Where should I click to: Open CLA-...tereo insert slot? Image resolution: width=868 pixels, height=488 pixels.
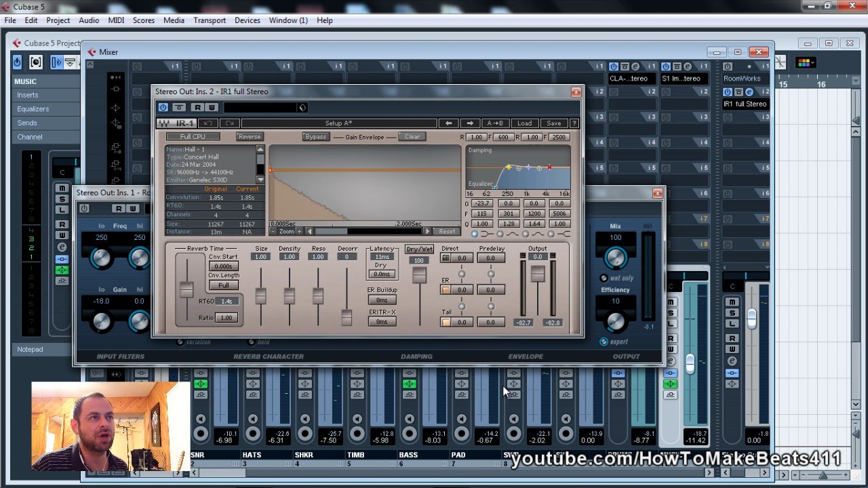point(633,79)
